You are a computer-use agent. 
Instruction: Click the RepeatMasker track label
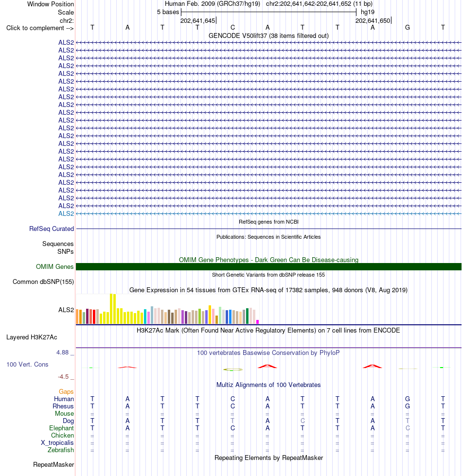pyautogui.click(x=53, y=465)
